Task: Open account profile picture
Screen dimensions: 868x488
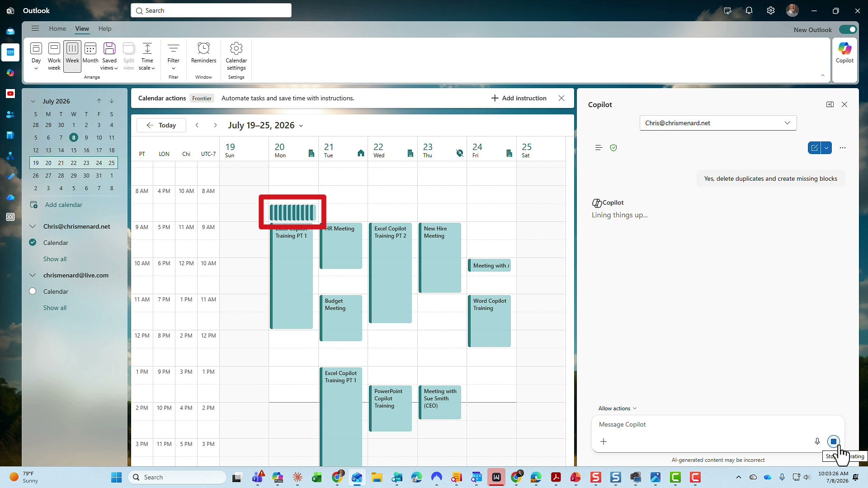Action: pyautogui.click(x=792, y=10)
